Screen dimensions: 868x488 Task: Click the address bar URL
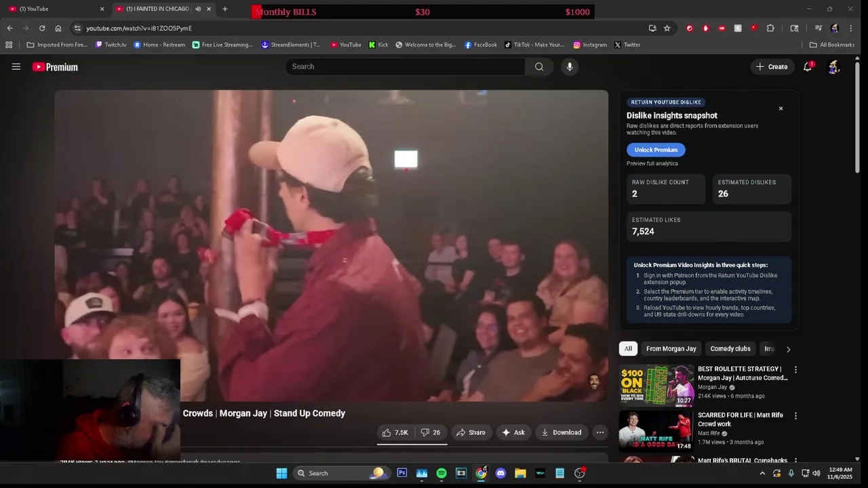tap(139, 28)
